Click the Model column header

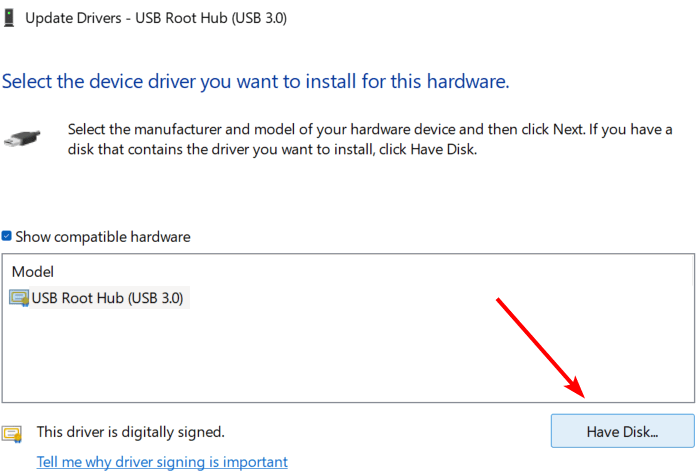[x=33, y=272]
